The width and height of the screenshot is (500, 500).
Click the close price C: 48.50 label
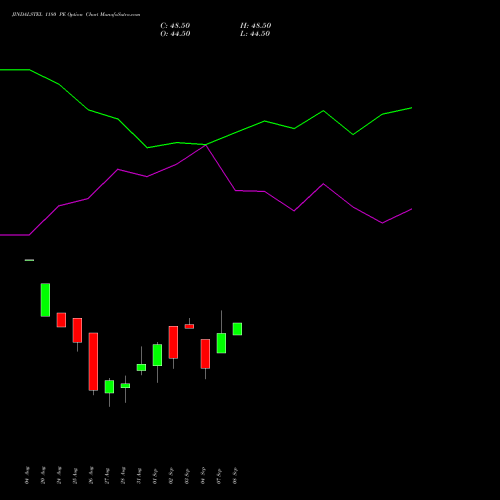coord(175,26)
